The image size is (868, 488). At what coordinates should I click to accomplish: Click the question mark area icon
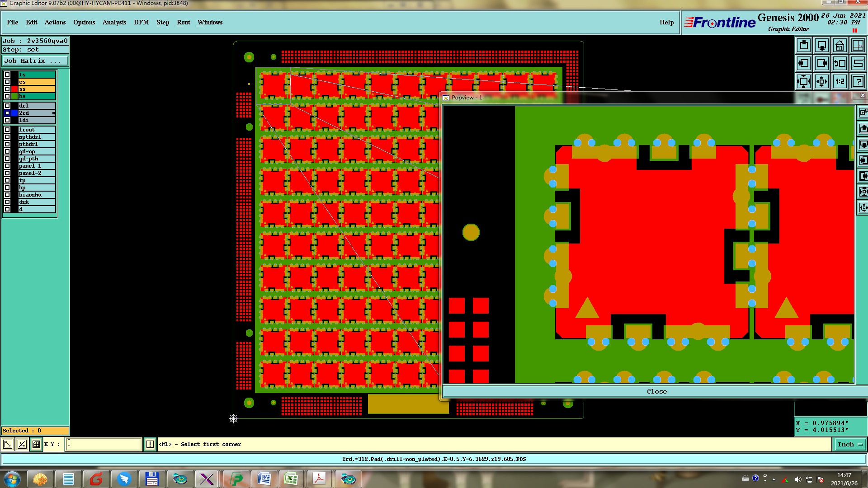pyautogui.click(x=858, y=81)
